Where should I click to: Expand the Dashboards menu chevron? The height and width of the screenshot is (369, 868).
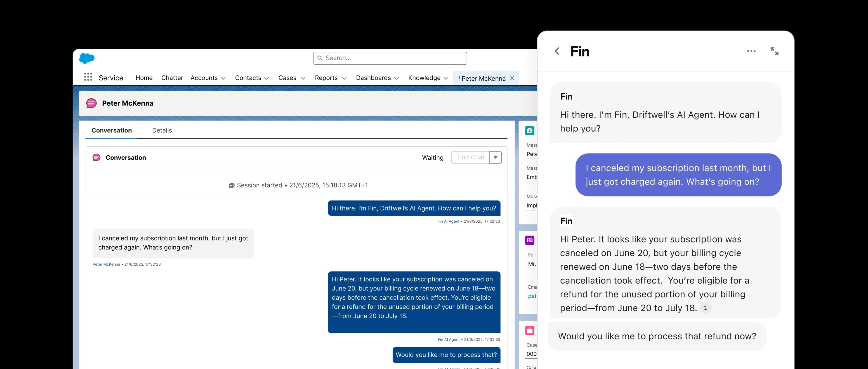click(396, 78)
